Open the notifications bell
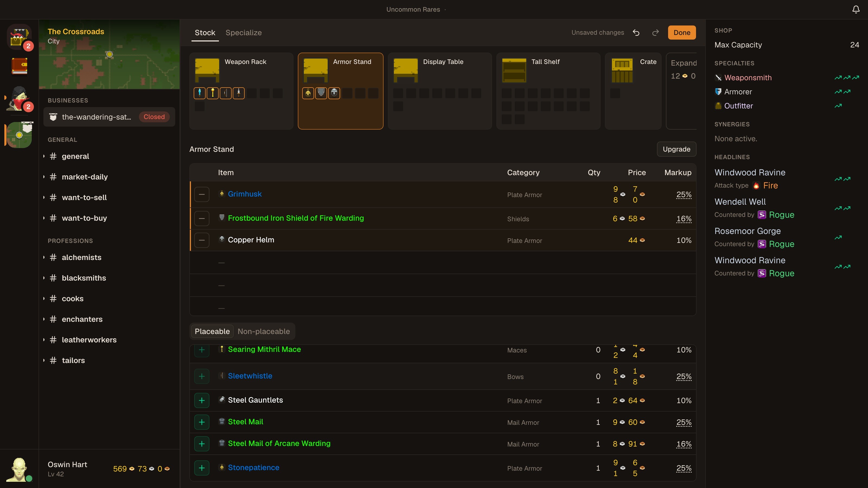 pyautogui.click(x=856, y=9)
